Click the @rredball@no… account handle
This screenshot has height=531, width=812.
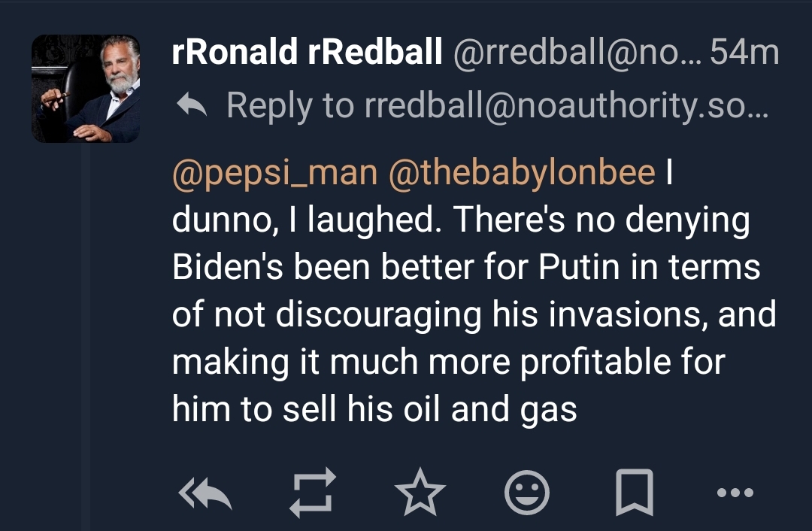pyautogui.click(x=574, y=53)
